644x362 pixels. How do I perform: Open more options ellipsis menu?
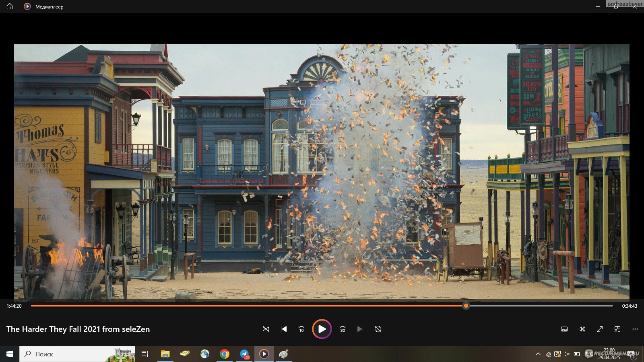point(635,329)
